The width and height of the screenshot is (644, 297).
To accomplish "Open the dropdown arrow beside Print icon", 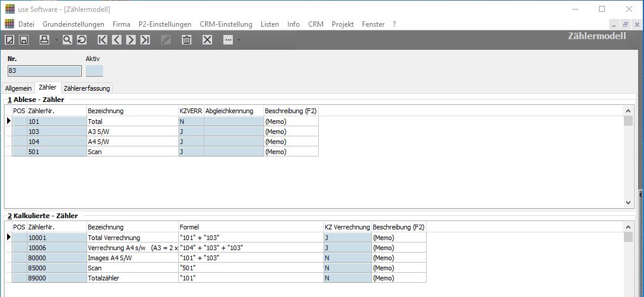I will pos(56,40).
